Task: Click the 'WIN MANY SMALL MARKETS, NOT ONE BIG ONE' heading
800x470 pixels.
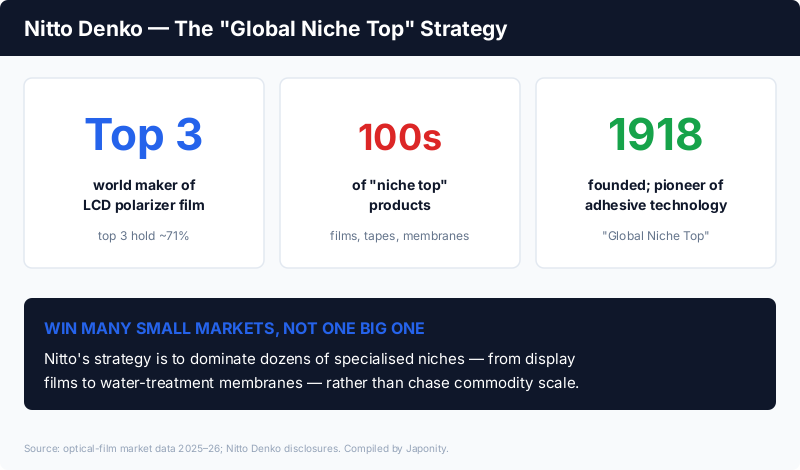Action: coord(234,328)
